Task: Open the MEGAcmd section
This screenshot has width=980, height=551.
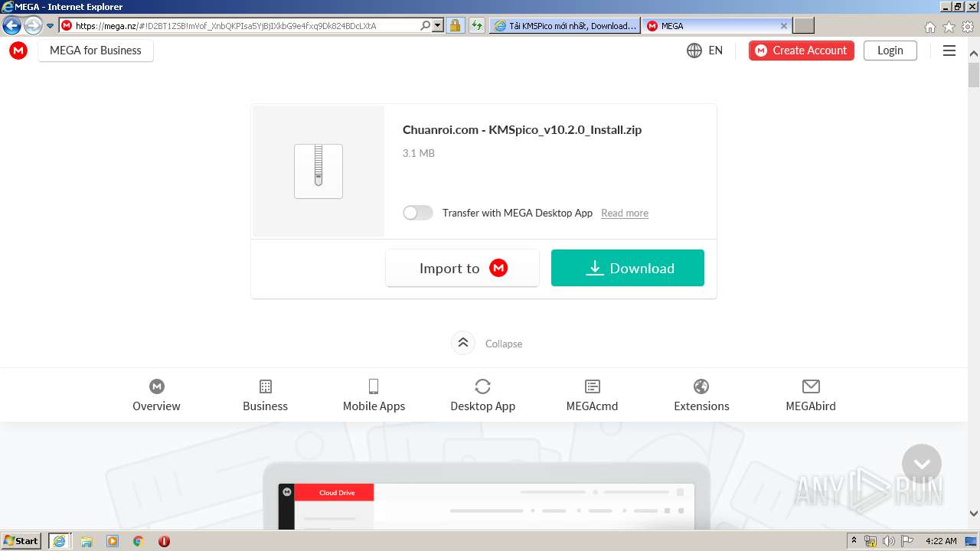Action: tap(592, 396)
